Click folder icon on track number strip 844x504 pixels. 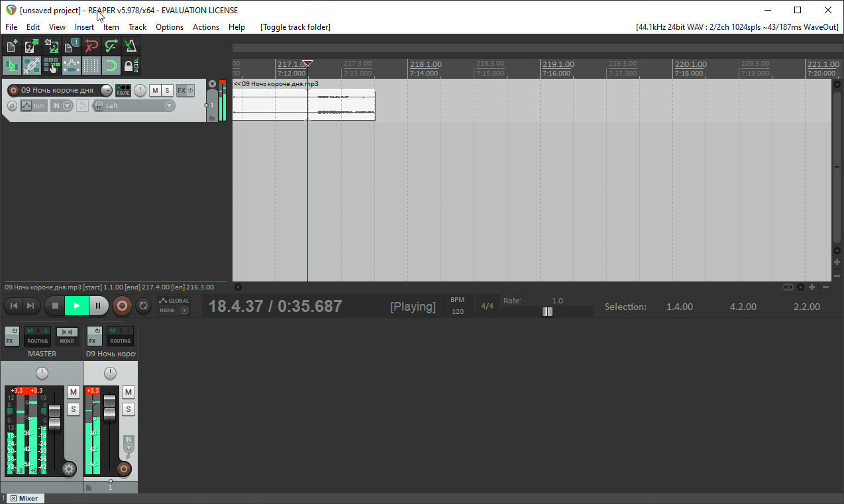coord(212,119)
